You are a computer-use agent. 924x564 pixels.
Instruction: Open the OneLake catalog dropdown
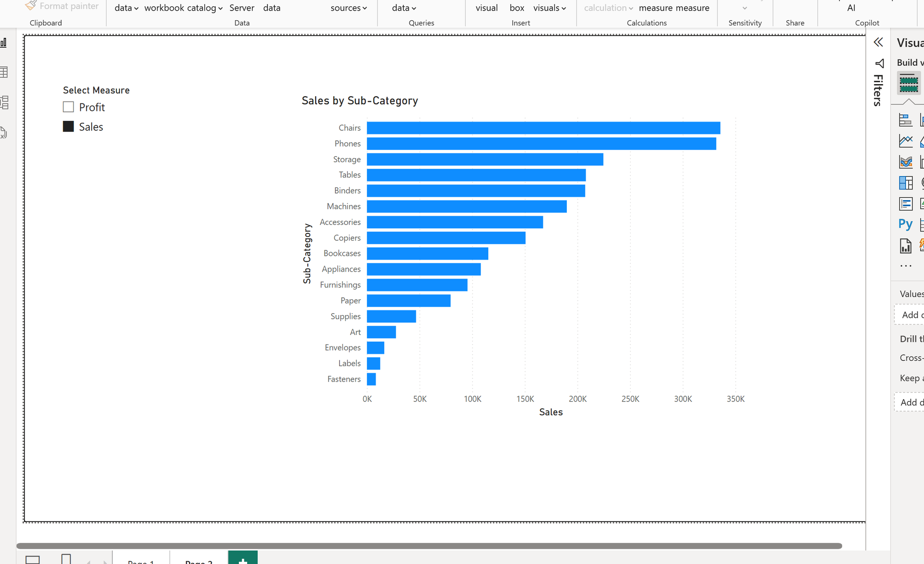point(203,8)
